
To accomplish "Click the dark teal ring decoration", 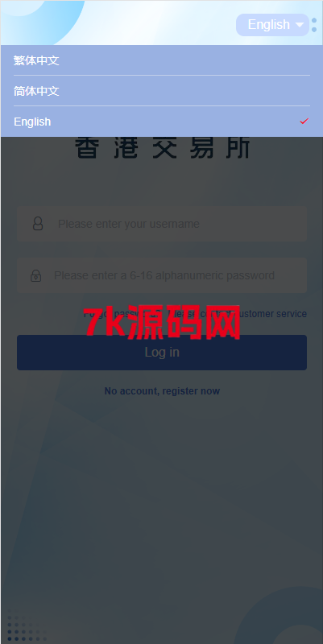I will 284,616.
